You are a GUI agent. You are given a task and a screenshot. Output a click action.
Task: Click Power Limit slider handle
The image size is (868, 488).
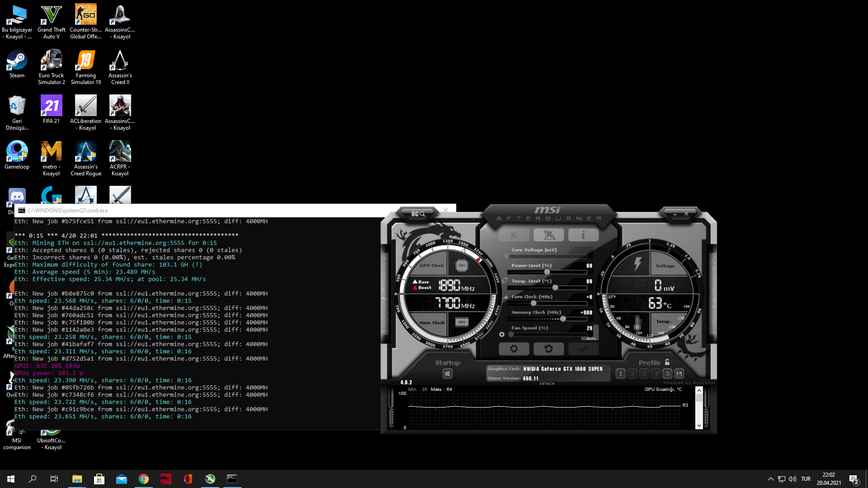point(547,272)
